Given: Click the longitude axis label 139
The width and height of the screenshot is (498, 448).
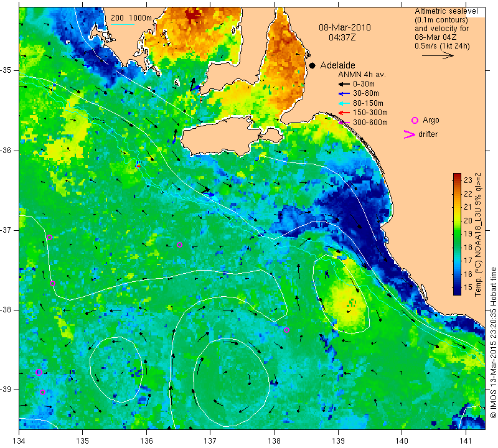Looking at the screenshot, I should point(338,441).
